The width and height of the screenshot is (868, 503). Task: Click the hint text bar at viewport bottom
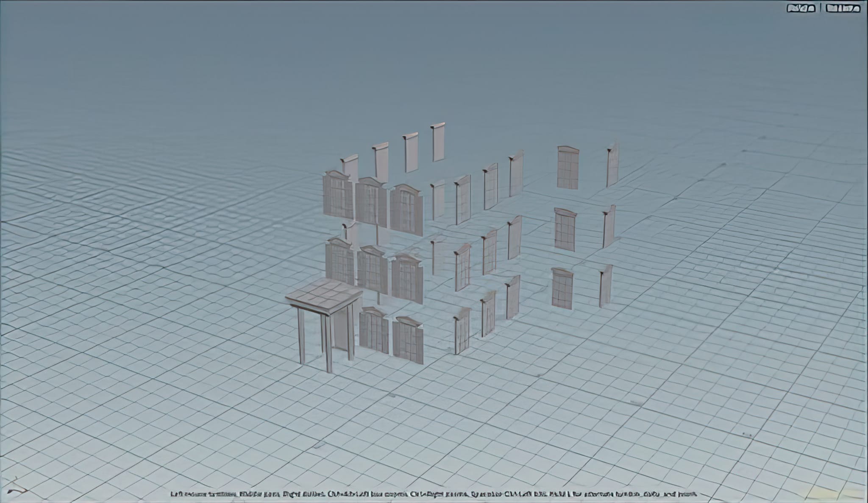433,494
